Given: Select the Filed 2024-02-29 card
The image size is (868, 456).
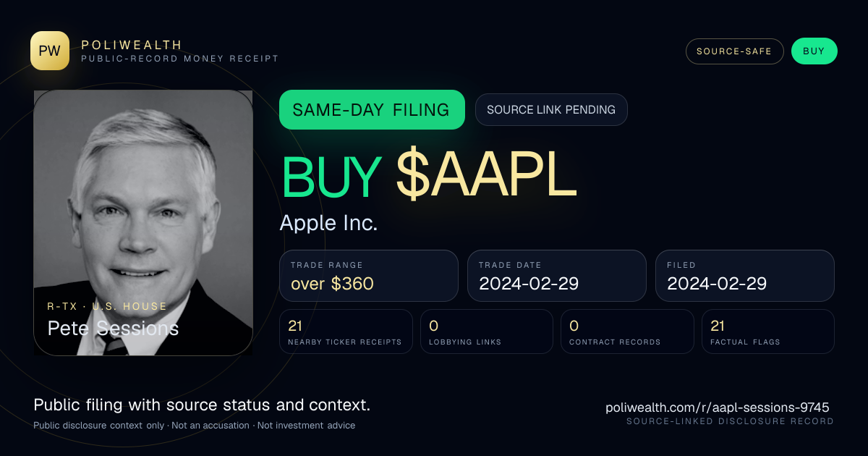Looking at the screenshot, I should (x=745, y=276).
